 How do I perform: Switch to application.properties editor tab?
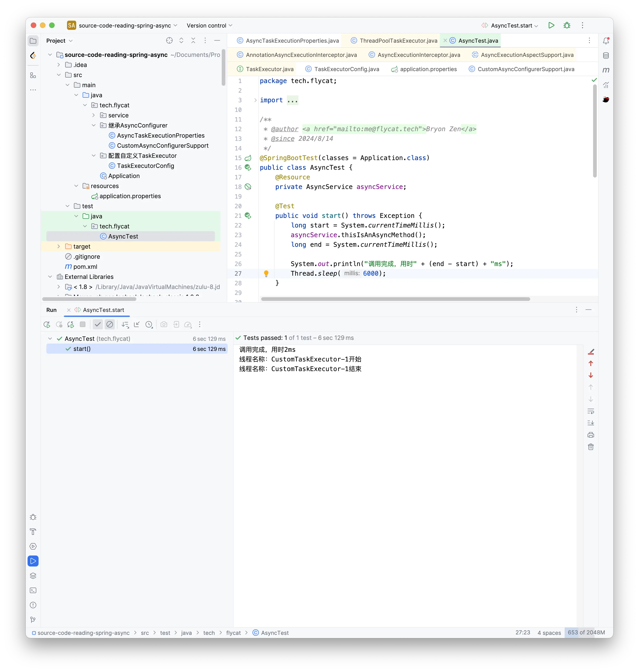pyautogui.click(x=424, y=69)
